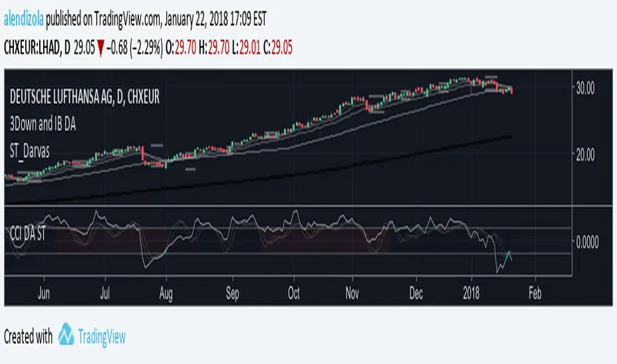
Task: Click the 30.00 price axis label
Action: (585, 89)
